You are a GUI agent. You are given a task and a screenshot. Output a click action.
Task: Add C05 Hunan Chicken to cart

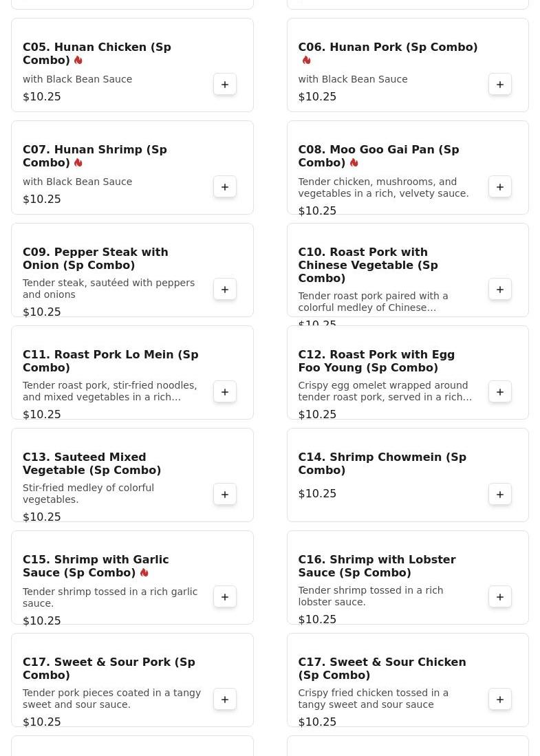(x=225, y=85)
